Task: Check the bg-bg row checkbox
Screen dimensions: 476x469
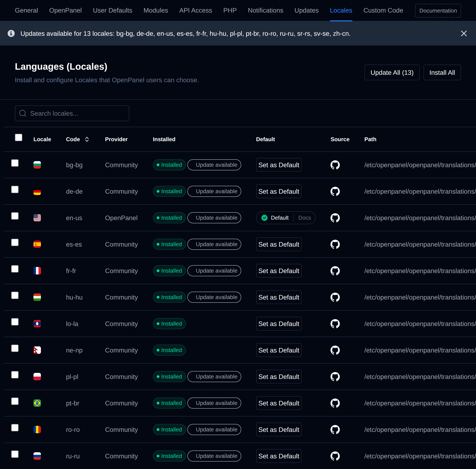Action: click(x=15, y=163)
